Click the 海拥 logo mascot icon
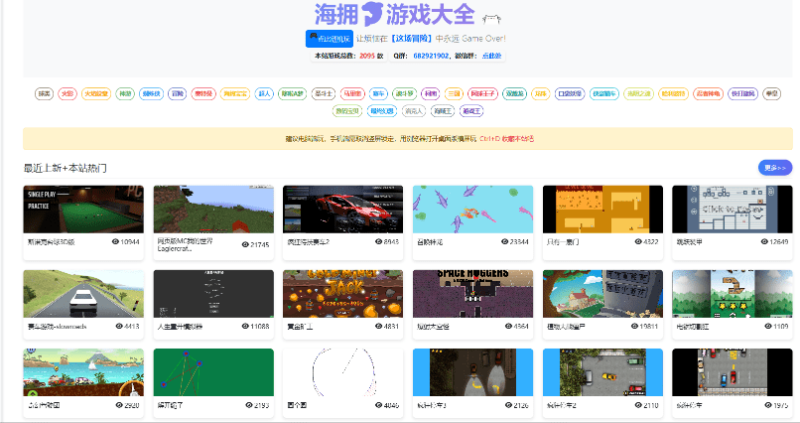800x423 pixels. (x=372, y=14)
